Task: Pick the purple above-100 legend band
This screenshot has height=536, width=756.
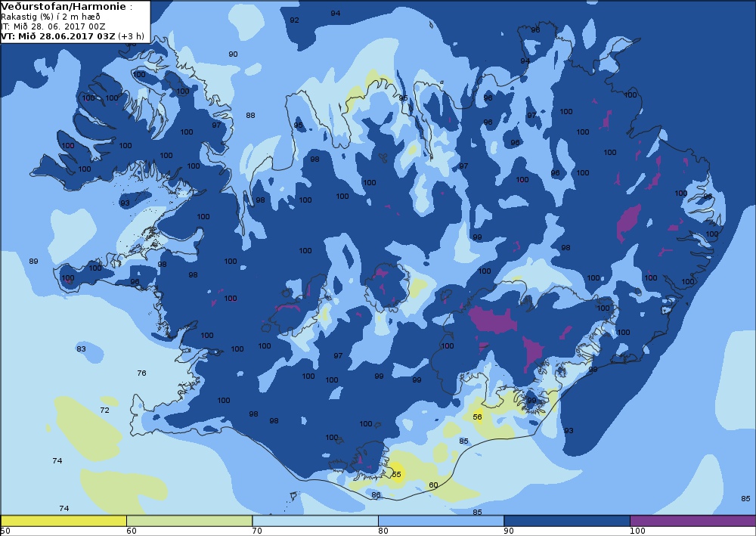Action: click(692, 521)
